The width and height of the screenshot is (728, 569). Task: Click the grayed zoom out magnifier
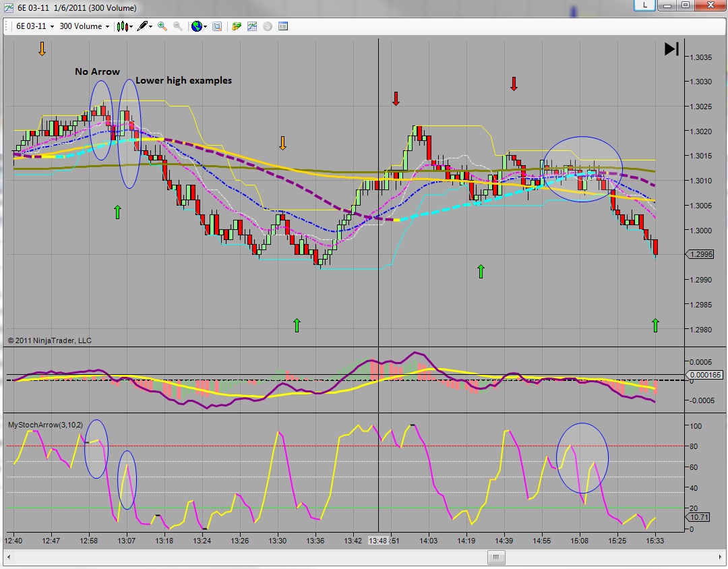[177, 26]
